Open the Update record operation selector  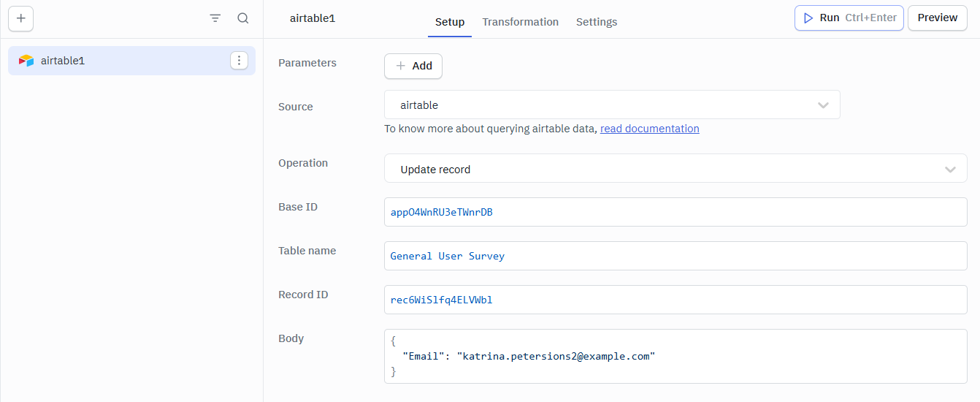tap(657, 169)
